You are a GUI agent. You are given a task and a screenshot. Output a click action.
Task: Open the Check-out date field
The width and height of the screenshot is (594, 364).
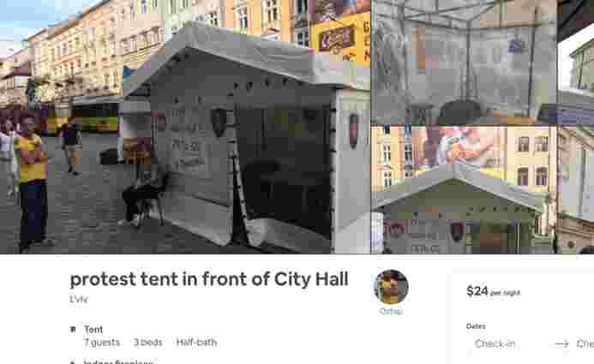(x=585, y=343)
